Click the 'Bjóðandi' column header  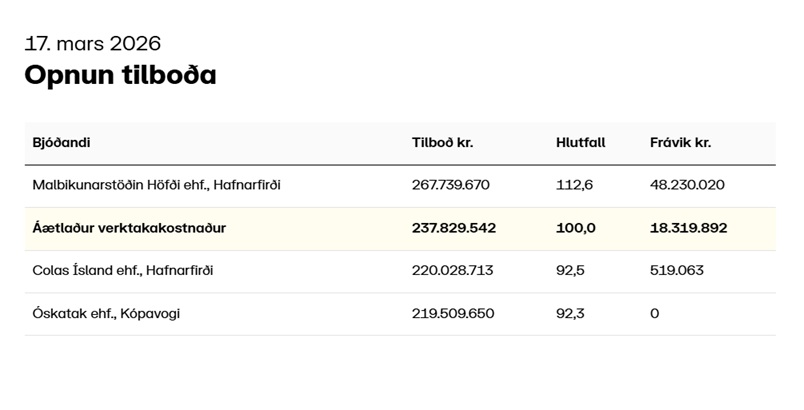[61, 143]
